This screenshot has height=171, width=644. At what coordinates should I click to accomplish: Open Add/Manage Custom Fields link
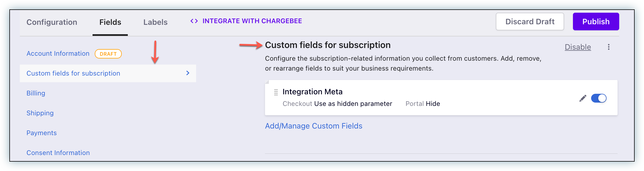(x=313, y=126)
